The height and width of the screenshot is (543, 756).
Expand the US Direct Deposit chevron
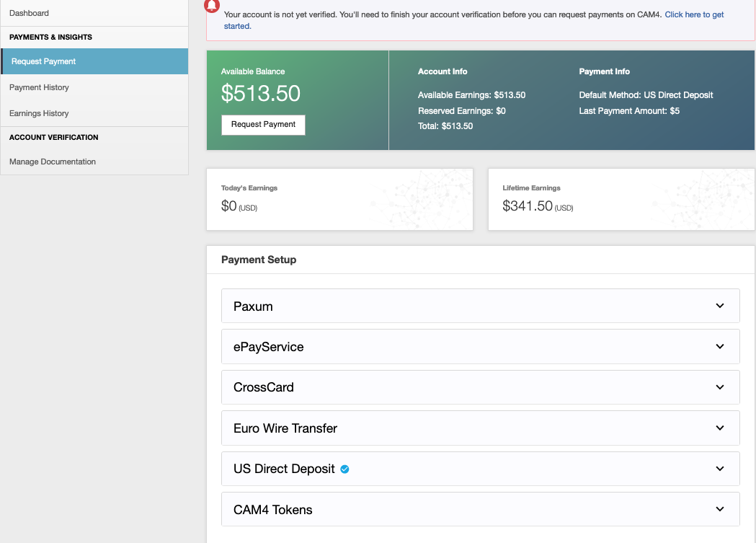(x=719, y=469)
